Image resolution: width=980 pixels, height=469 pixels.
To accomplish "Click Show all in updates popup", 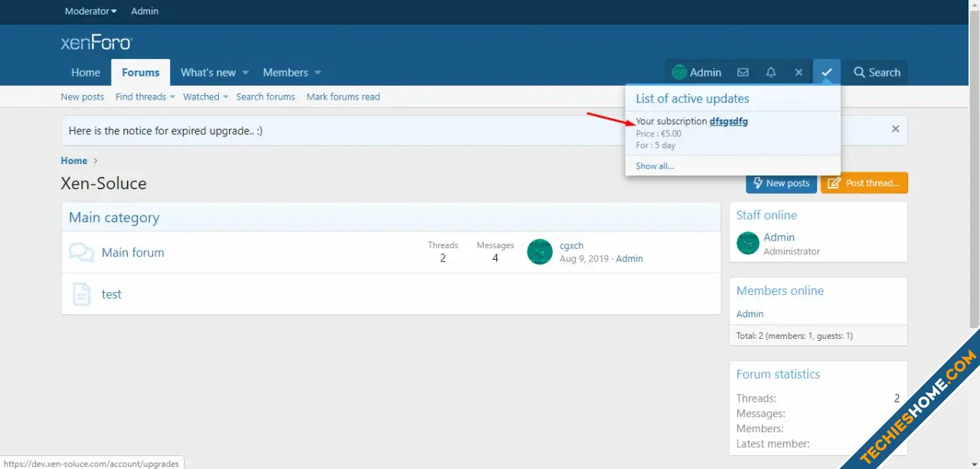I will [x=655, y=166].
